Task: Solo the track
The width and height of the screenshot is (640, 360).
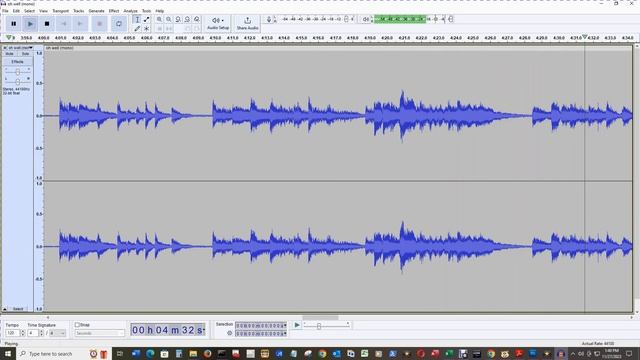Action: pyautogui.click(x=25, y=54)
